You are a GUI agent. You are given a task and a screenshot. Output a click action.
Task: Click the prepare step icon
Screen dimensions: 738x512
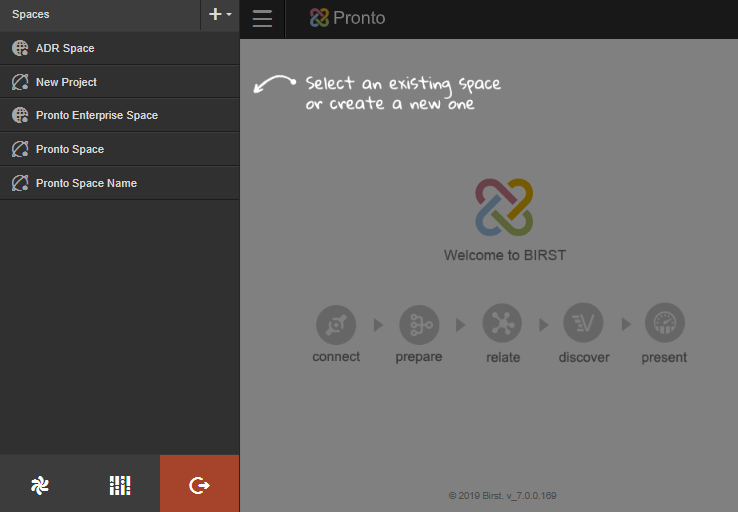[419, 325]
